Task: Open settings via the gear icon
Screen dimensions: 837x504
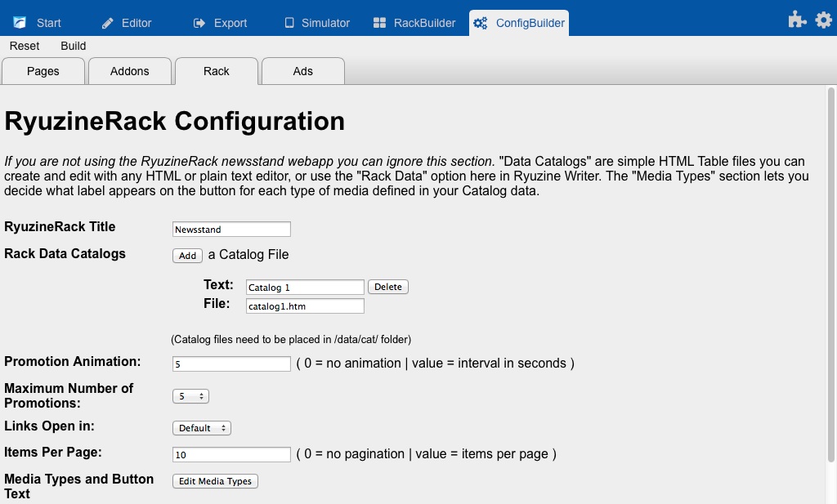Action: pos(823,20)
